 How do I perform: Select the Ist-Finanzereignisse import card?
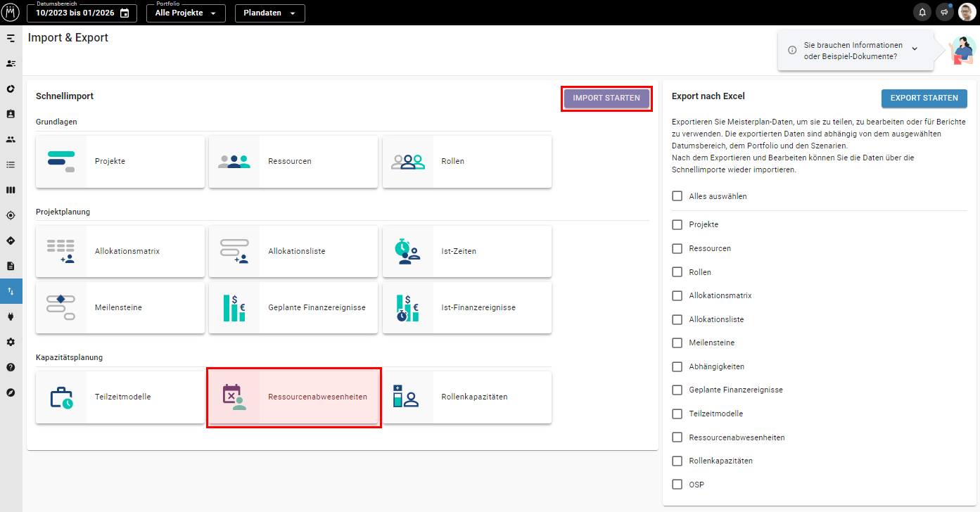tap(467, 308)
